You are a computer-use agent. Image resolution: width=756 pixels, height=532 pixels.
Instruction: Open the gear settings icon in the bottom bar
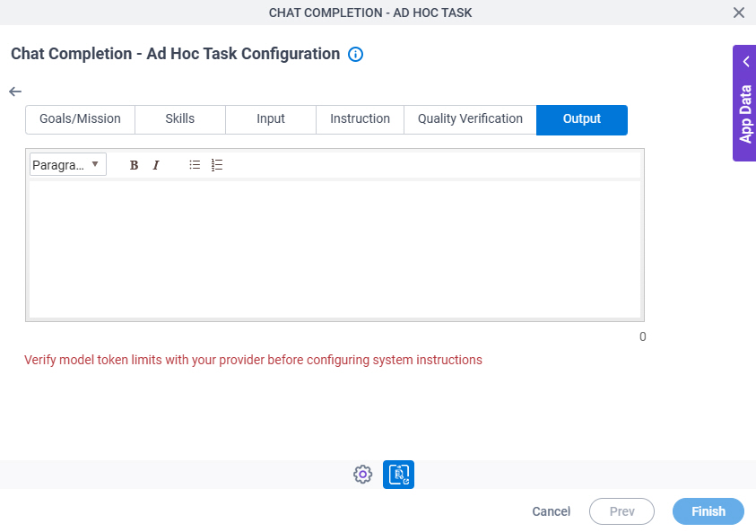click(362, 475)
